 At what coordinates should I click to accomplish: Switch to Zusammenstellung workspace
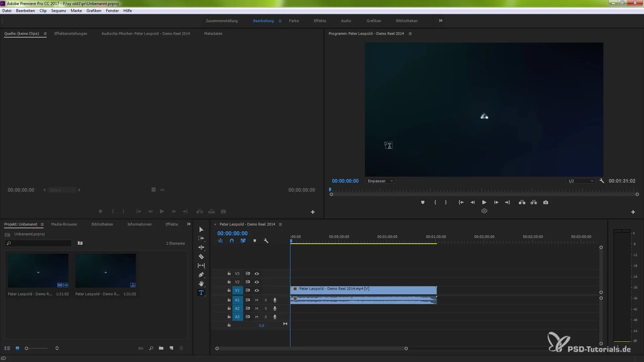(x=221, y=21)
